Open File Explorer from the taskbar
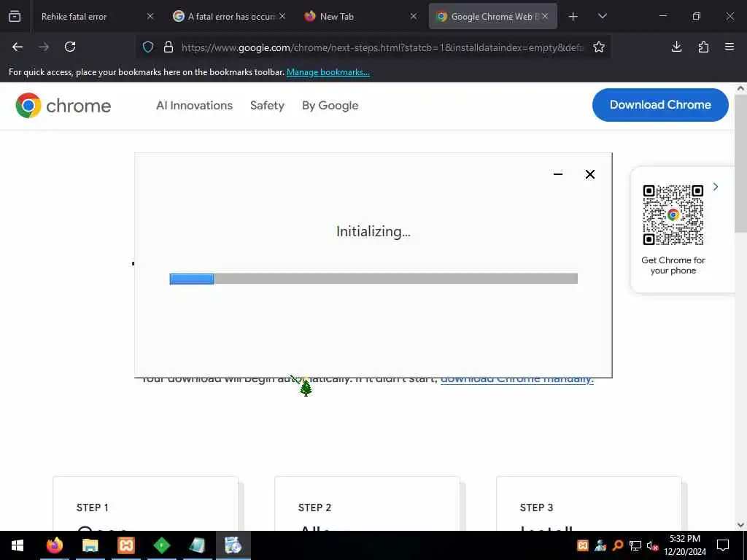 (x=90, y=545)
